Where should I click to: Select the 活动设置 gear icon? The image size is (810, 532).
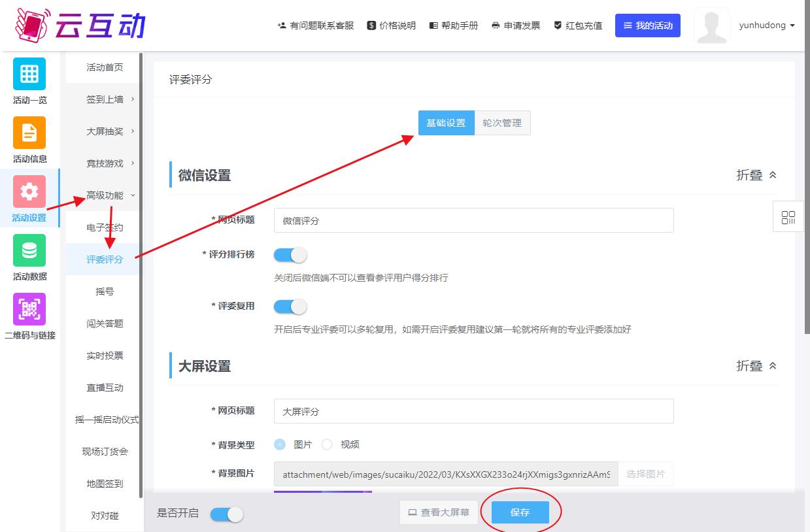pyautogui.click(x=29, y=191)
